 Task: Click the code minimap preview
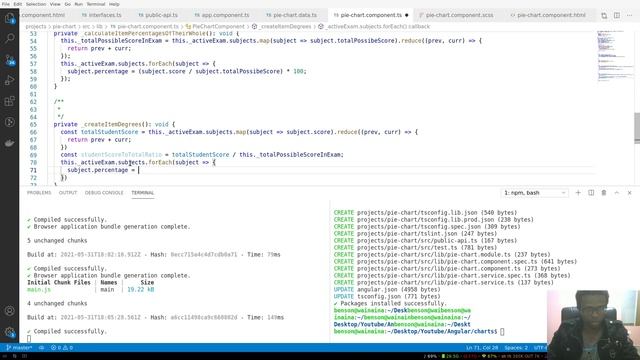(616, 56)
